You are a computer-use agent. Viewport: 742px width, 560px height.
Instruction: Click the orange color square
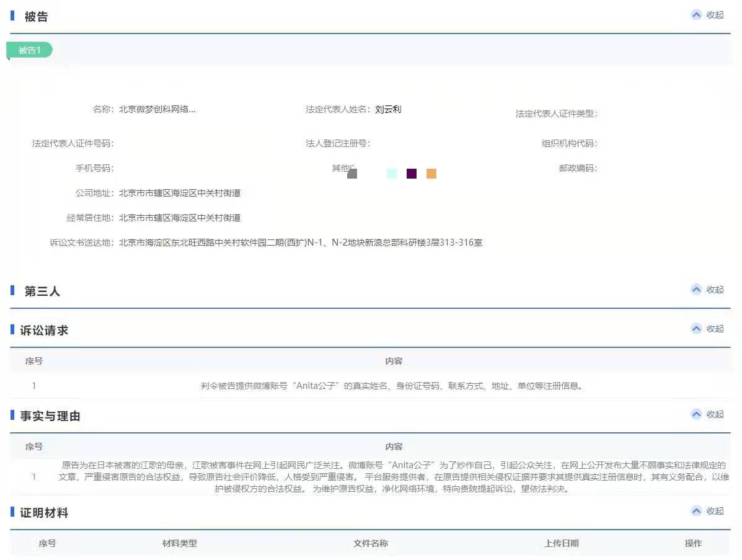[x=431, y=174]
